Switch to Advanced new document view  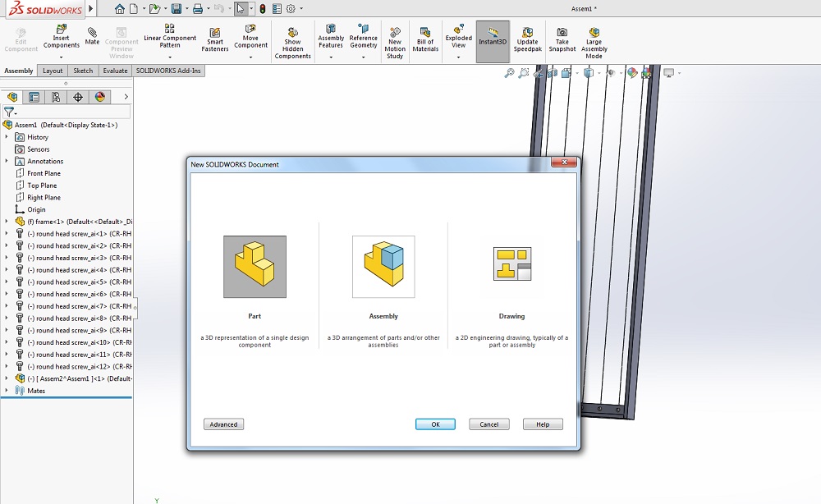pos(223,424)
